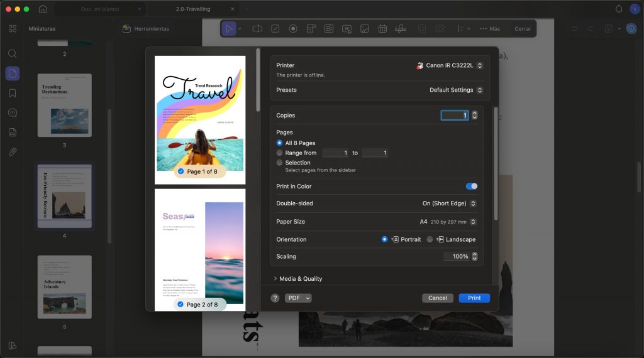
Task: Choose the Selection pages radio button
Action: pos(279,163)
